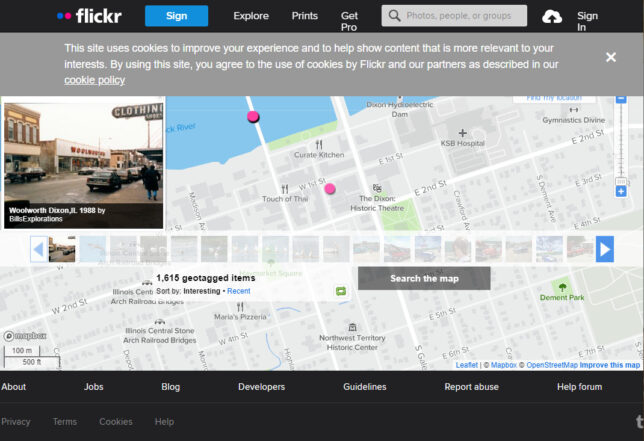Image resolution: width=644 pixels, height=441 pixels.
Task: Click Northwest Territory Historic Center icon
Action: [x=352, y=327]
